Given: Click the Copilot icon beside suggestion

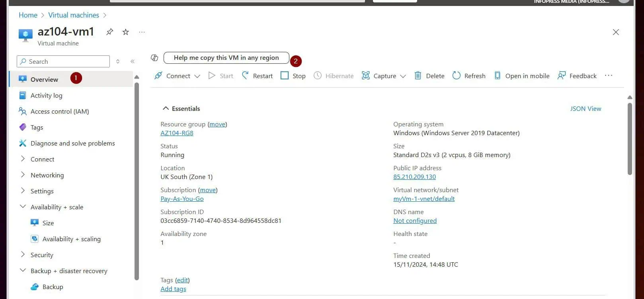Looking at the screenshot, I should 154,58.
